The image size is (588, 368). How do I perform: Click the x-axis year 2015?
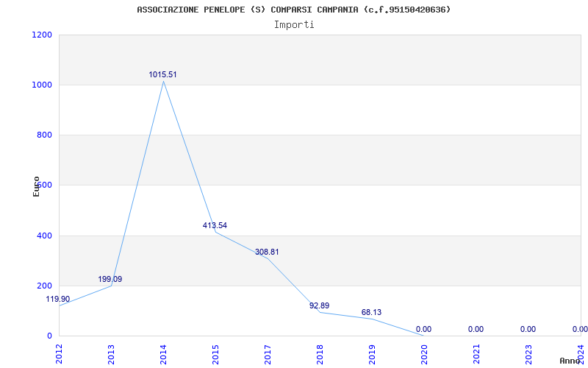click(x=215, y=355)
